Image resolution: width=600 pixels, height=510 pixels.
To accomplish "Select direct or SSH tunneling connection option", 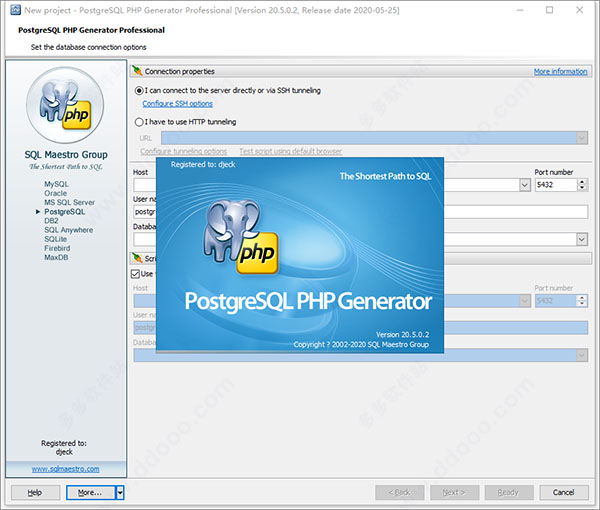I will 139,91.
